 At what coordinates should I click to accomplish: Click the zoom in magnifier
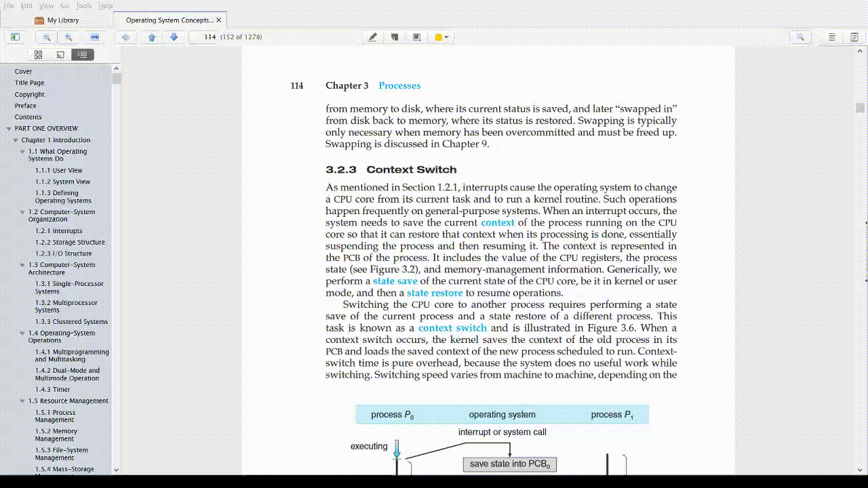coord(68,37)
